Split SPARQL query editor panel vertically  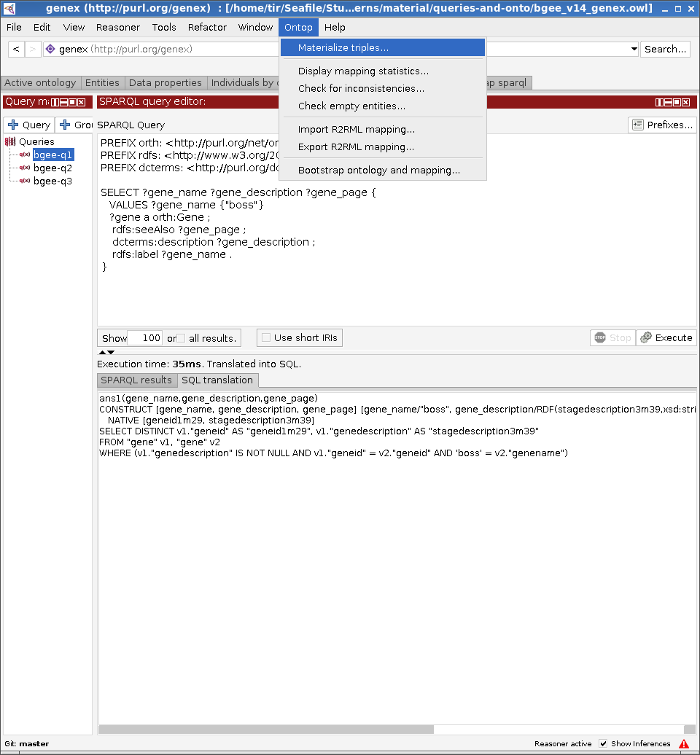coord(660,102)
